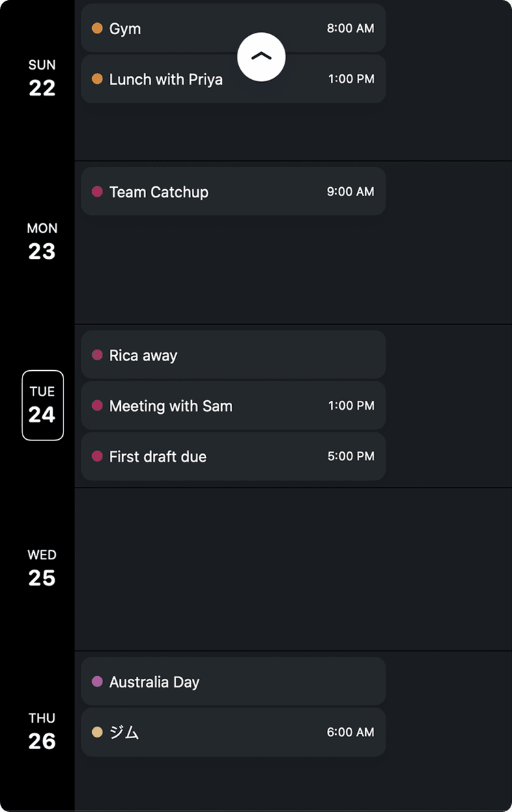Select Sunday 22 in the date column
The height and width of the screenshot is (812, 512).
[42, 78]
